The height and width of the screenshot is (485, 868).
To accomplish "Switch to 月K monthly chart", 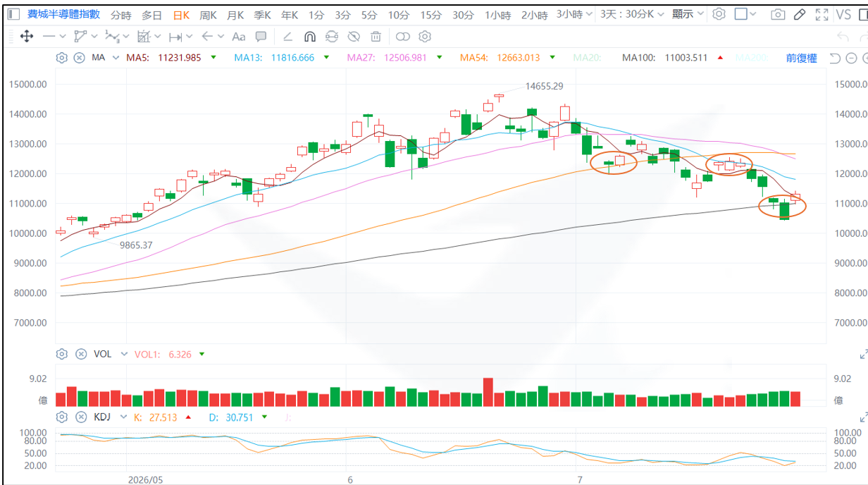I will [235, 15].
